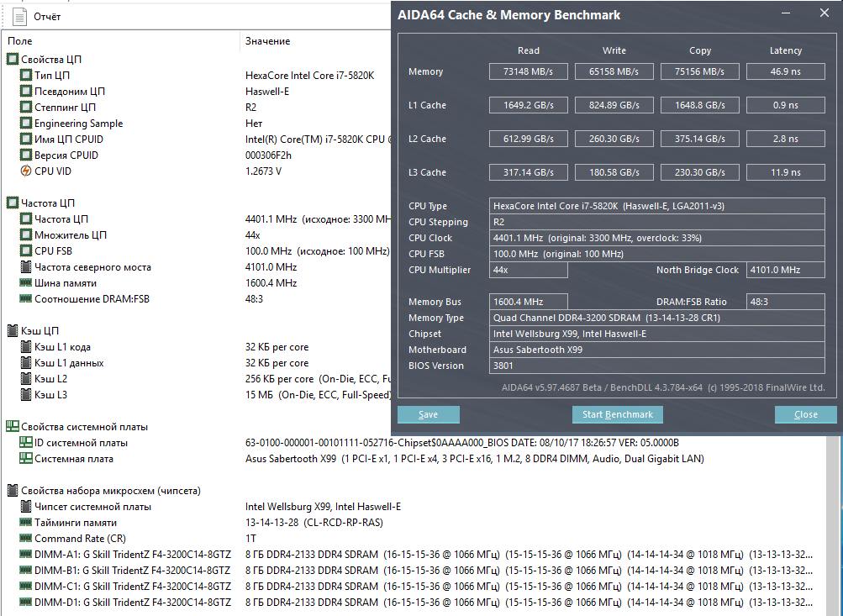843x616 pixels.
Task: Minimize the AIDA64 benchmark window
Action: 786,13
